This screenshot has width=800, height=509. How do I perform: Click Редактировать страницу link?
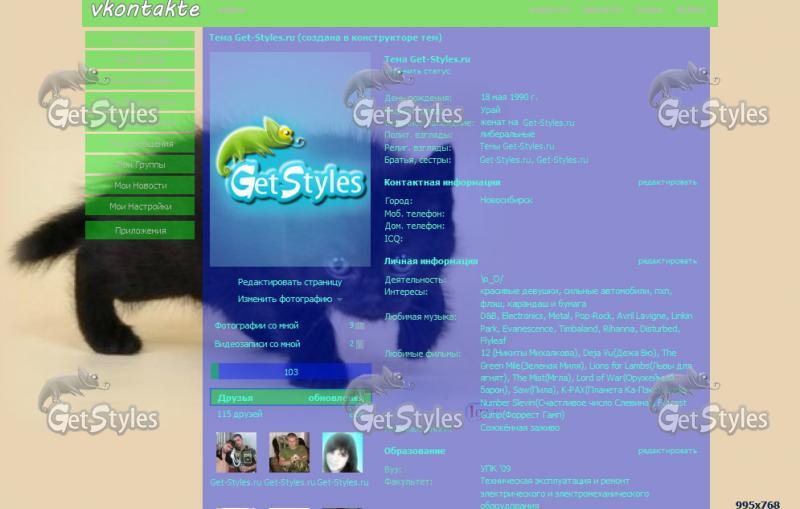click(289, 282)
